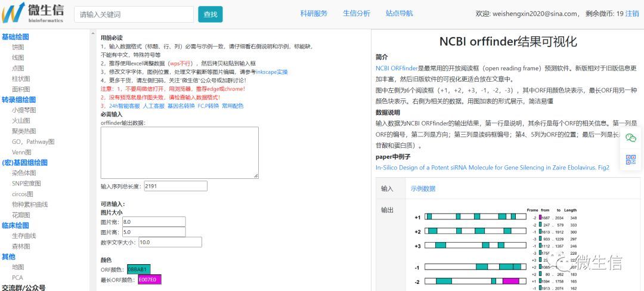Open the 科研服务 menu
This screenshot has height=291, width=644.
pos(314,14)
